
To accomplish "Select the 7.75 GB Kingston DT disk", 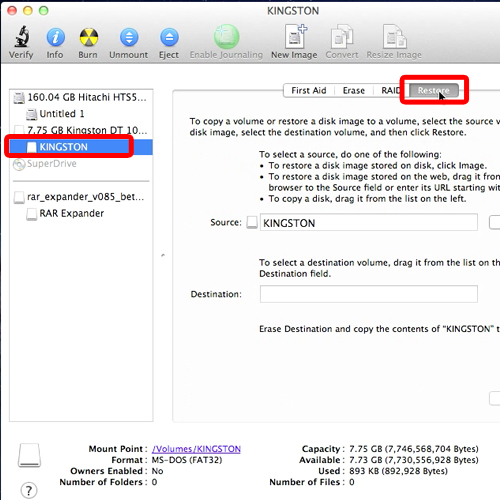I will click(x=82, y=130).
